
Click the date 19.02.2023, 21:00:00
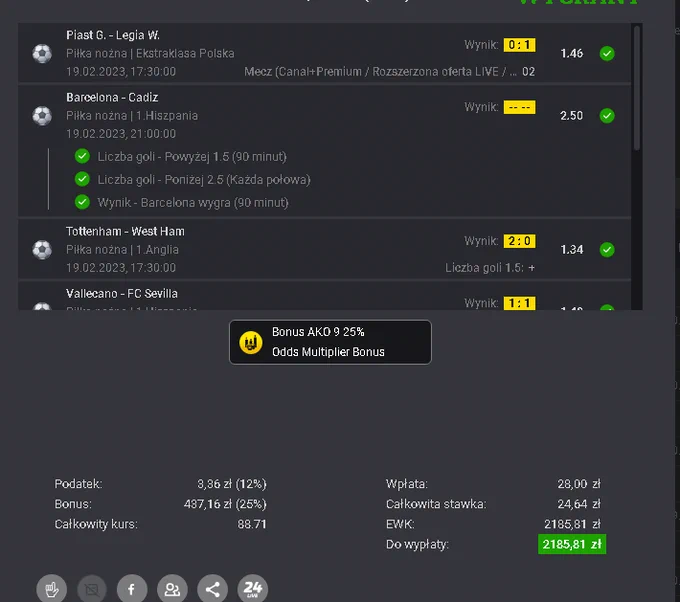121,134
